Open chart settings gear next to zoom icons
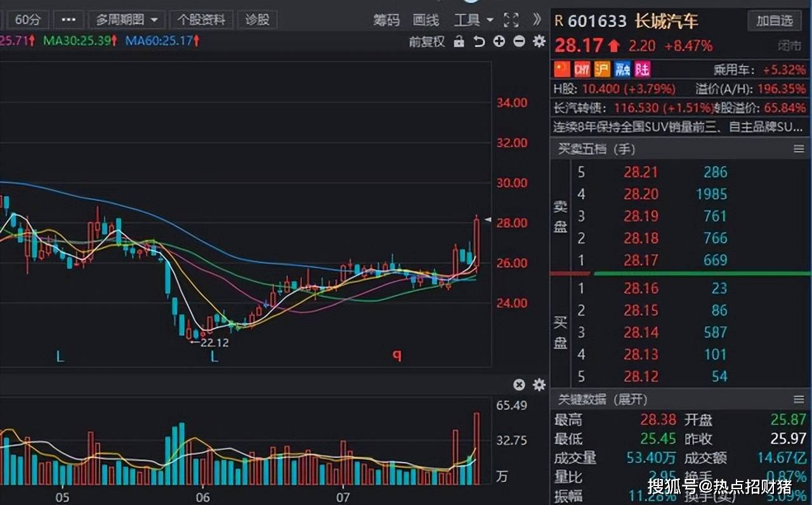812x505 pixels. coord(539,42)
